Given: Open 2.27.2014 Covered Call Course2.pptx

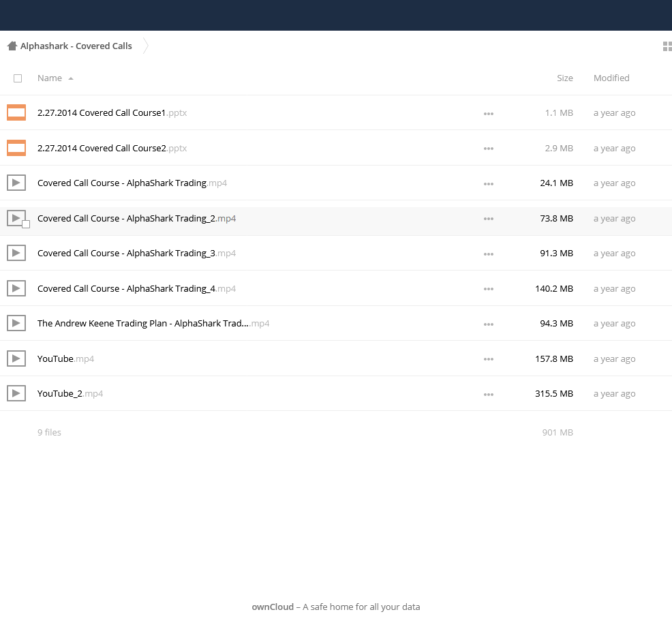Looking at the screenshot, I should coord(112,148).
